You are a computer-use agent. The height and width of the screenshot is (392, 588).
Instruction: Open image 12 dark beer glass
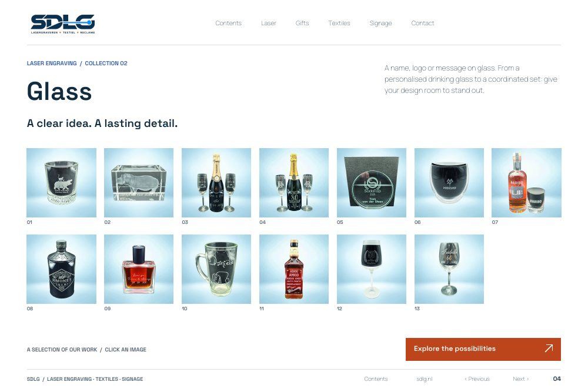pyautogui.click(x=372, y=269)
